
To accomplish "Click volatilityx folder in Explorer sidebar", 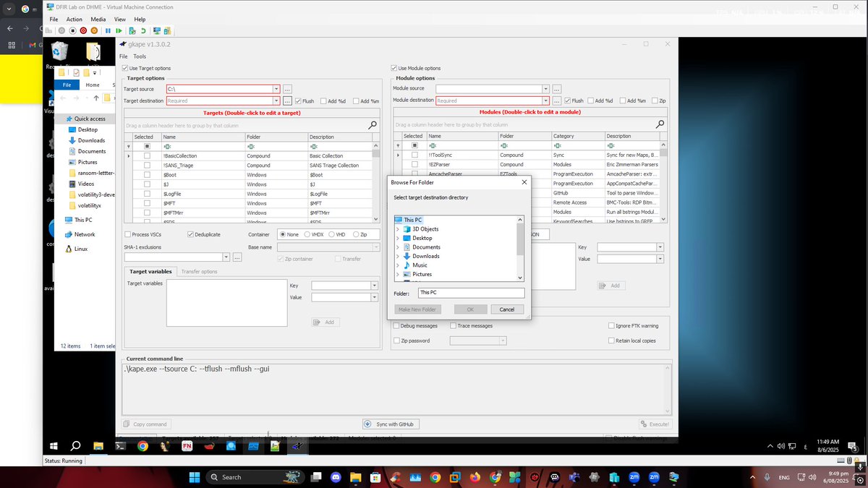I will coord(91,205).
